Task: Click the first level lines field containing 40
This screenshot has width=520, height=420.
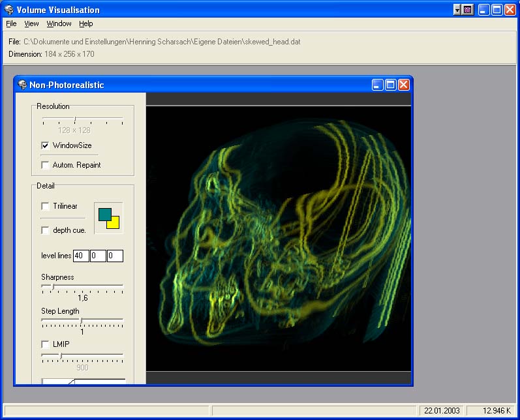Action: tap(81, 256)
